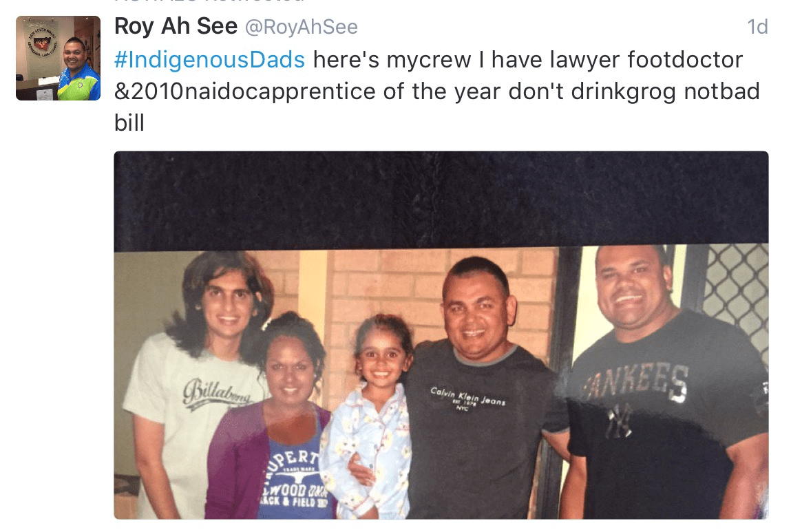The height and width of the screenshot is (532, 791).
Task: Open the @RoyAhSee handle
Action: pyautogui.click(x=301, y=27)
